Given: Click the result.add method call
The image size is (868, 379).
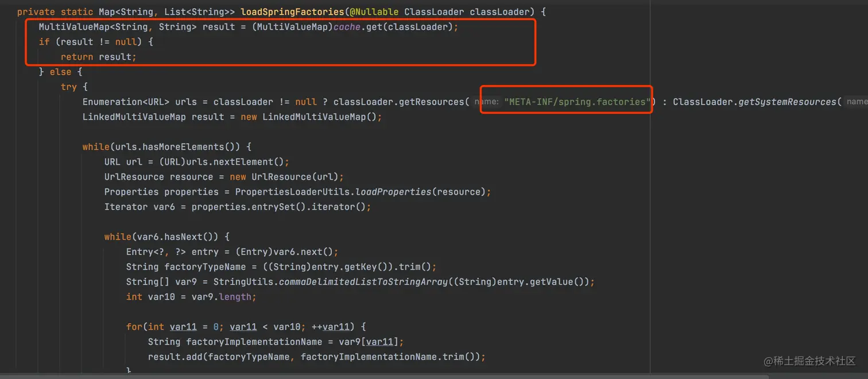Looking at the screenshot, I should point(175,357).
